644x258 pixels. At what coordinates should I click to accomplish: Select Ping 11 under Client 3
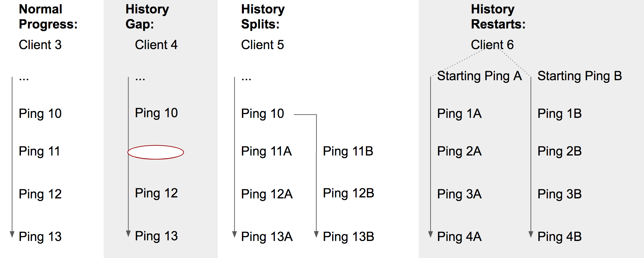(x=40, y=151)
